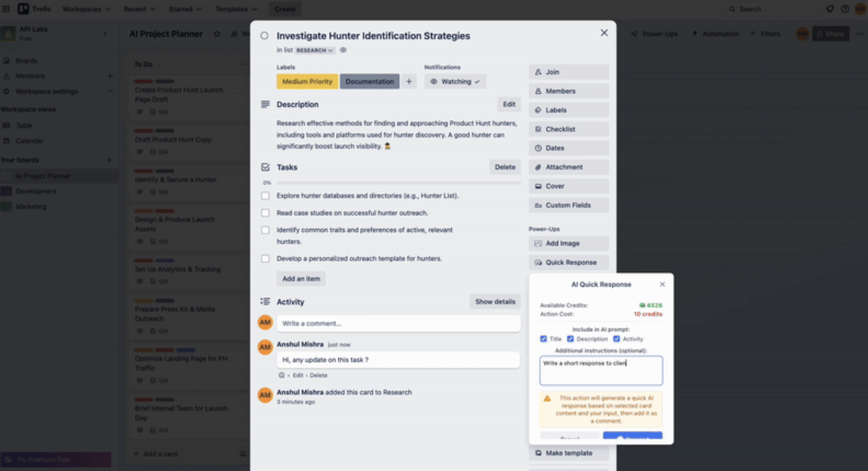Viewport: 868px width, 471px height.
Task: Open Filters in board header
Action: pyautogui.click(x=766, y=33)
